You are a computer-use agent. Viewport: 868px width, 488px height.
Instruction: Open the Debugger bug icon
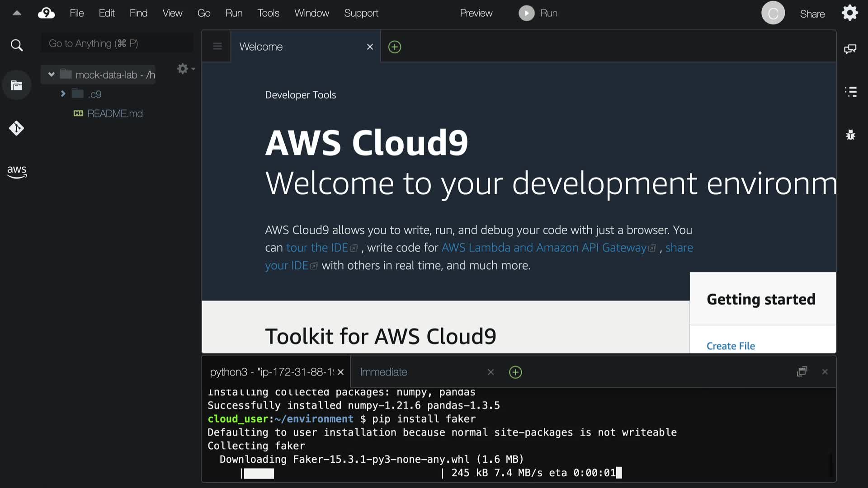click(x=850, y=135)
